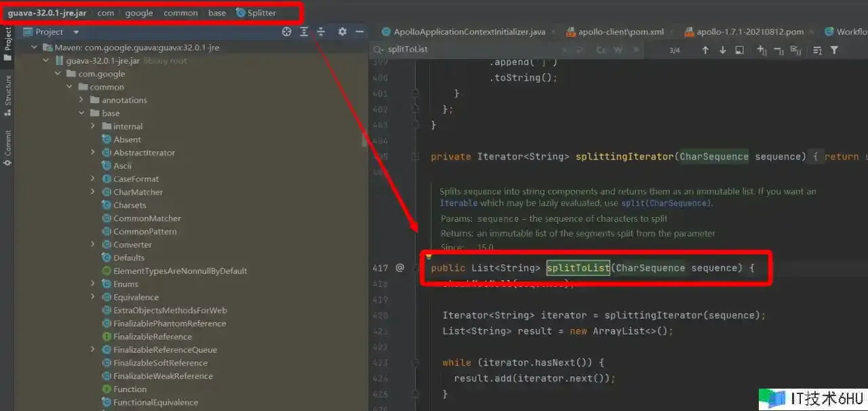Click the Iterable link in doc comment
This screenshot has width=868, height=411.
[458, 203]
